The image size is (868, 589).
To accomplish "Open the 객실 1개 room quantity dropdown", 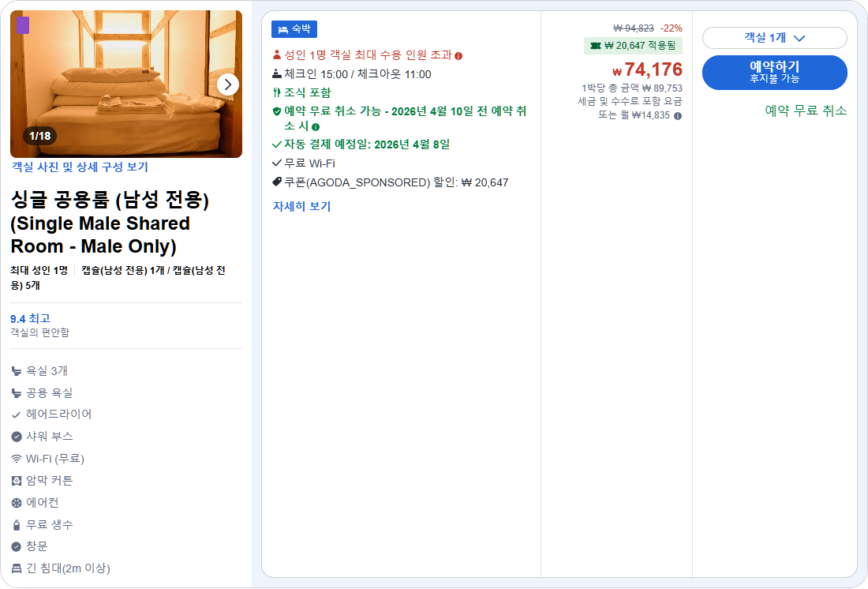I will (774, 37).
